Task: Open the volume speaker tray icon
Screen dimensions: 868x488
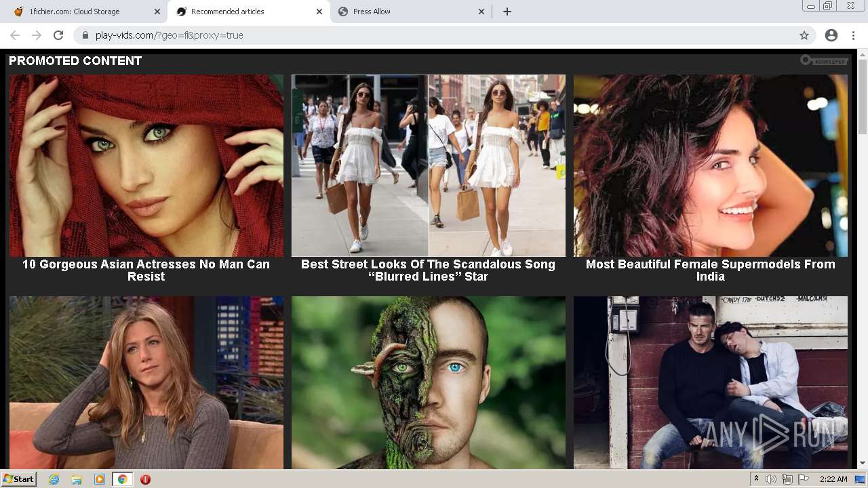Action: pyautogui.click(x=771, y=479)
